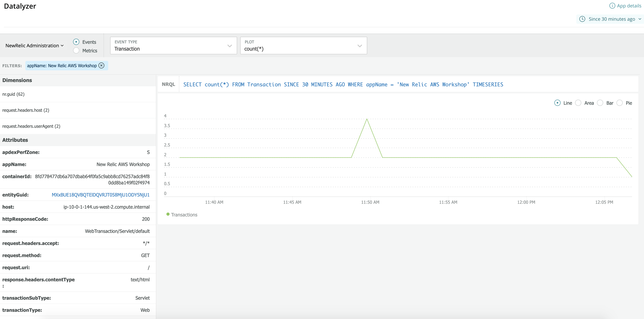Click the 12:00 PM axis label
This screenshot has height=319, width=644.
526,202
